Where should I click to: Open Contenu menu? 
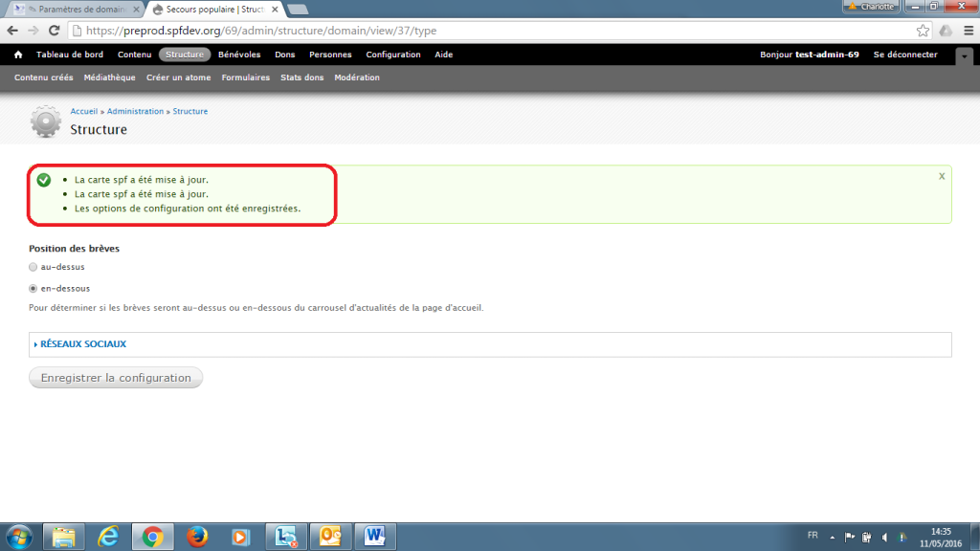pos(134,55)
